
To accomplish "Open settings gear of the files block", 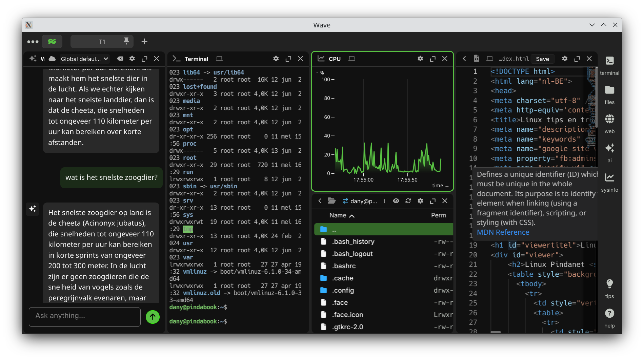I will tap(420, 201).
